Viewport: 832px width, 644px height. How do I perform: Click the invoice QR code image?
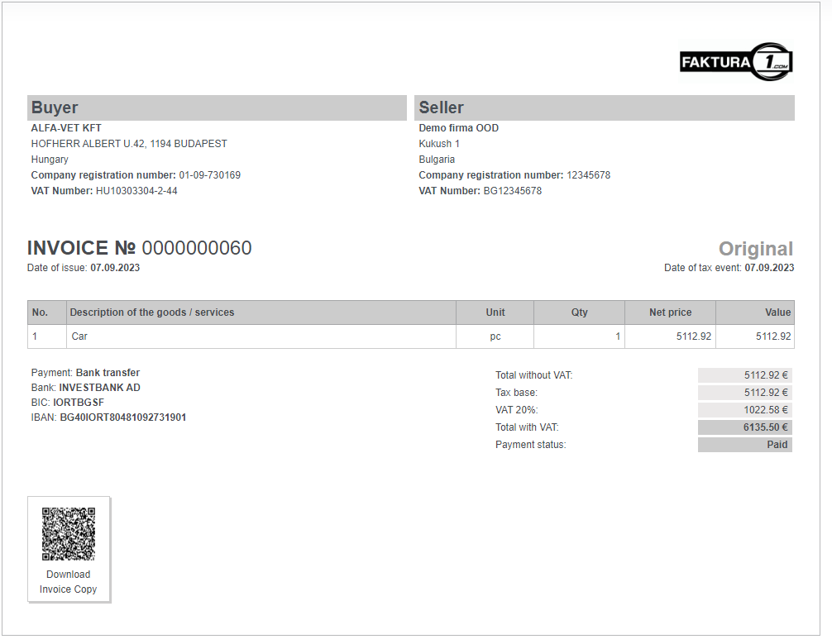[69, 534]
